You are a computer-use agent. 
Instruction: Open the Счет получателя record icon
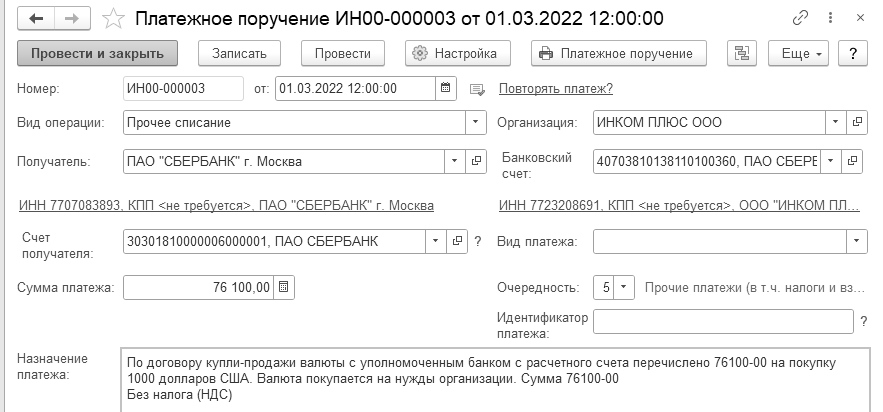coord(459,241)
